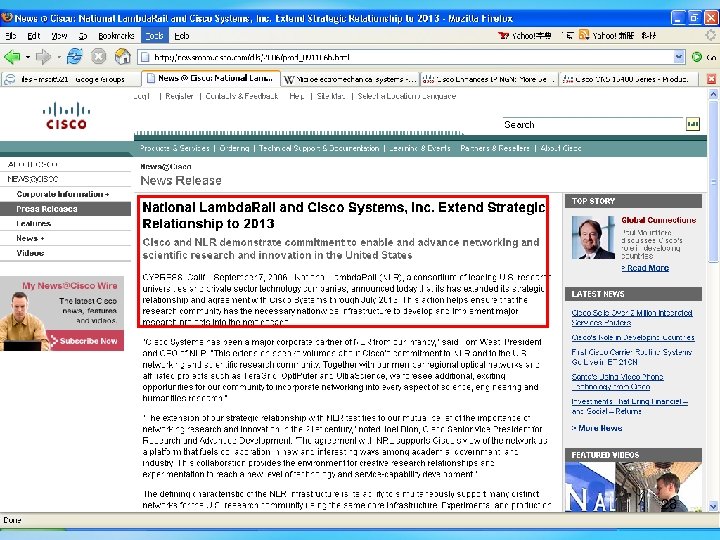720x540 pixels.
Task: Open the address bar URL history dropdown
Action: (679, 57)
